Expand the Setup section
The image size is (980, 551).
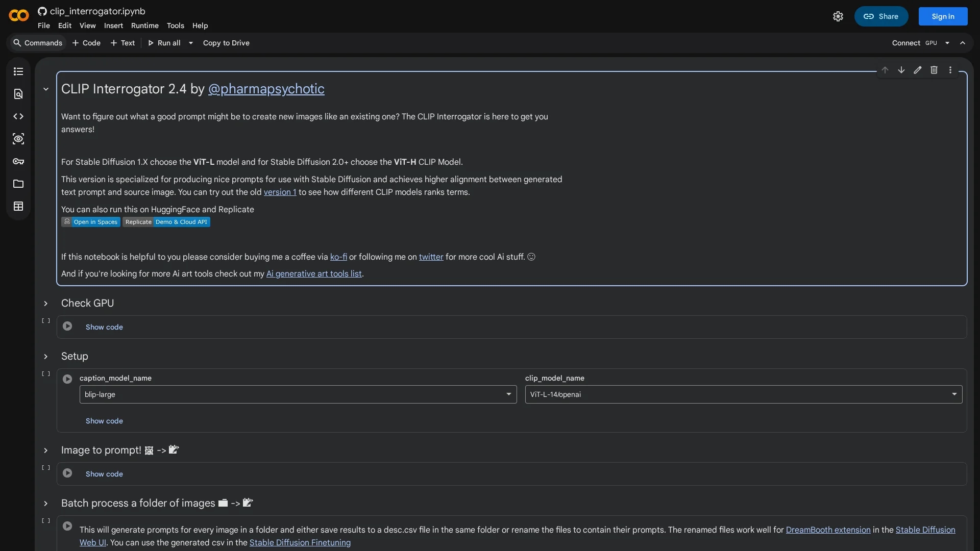pyautogui.click(x=46, y=357)
